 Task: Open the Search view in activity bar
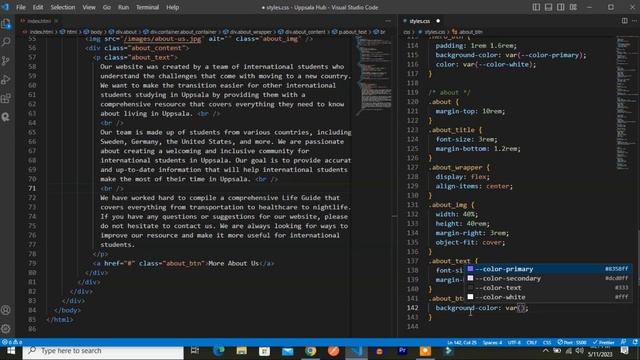[6, 42]
